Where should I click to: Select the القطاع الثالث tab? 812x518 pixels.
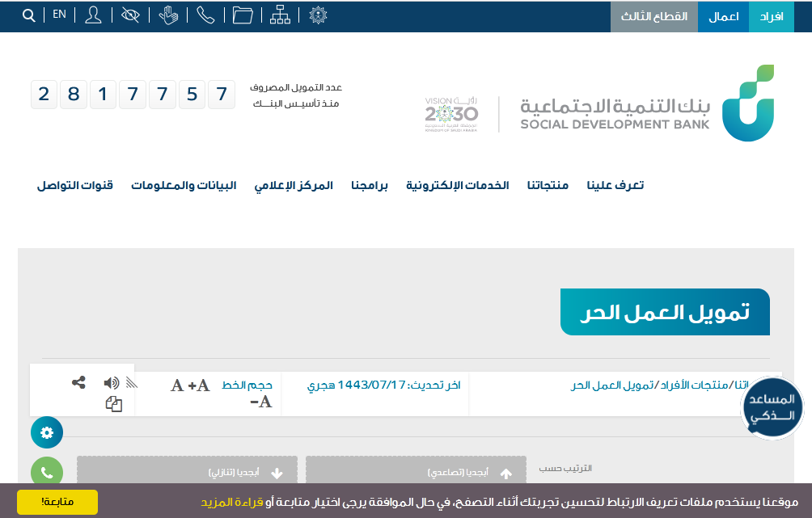[654, 16]
